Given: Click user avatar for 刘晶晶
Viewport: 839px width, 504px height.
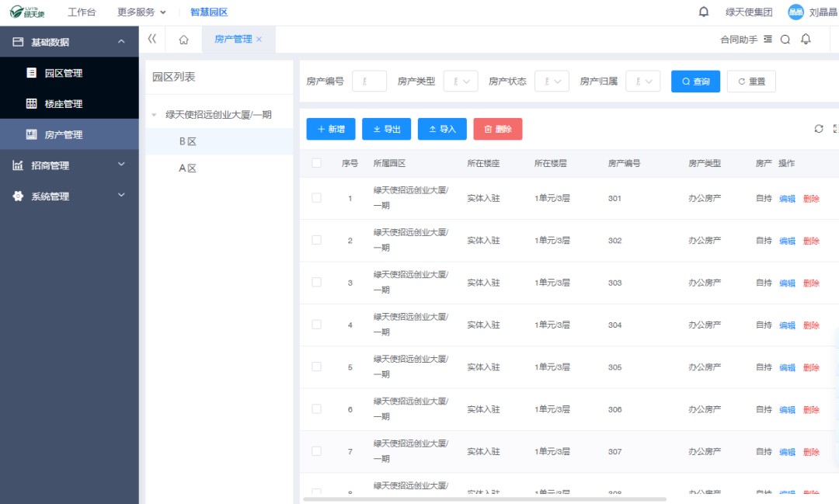Looking at the screenshot, I should pos(795,12).
